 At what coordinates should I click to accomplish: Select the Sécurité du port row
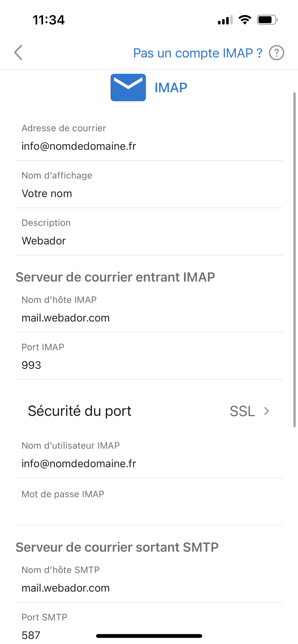149,411
